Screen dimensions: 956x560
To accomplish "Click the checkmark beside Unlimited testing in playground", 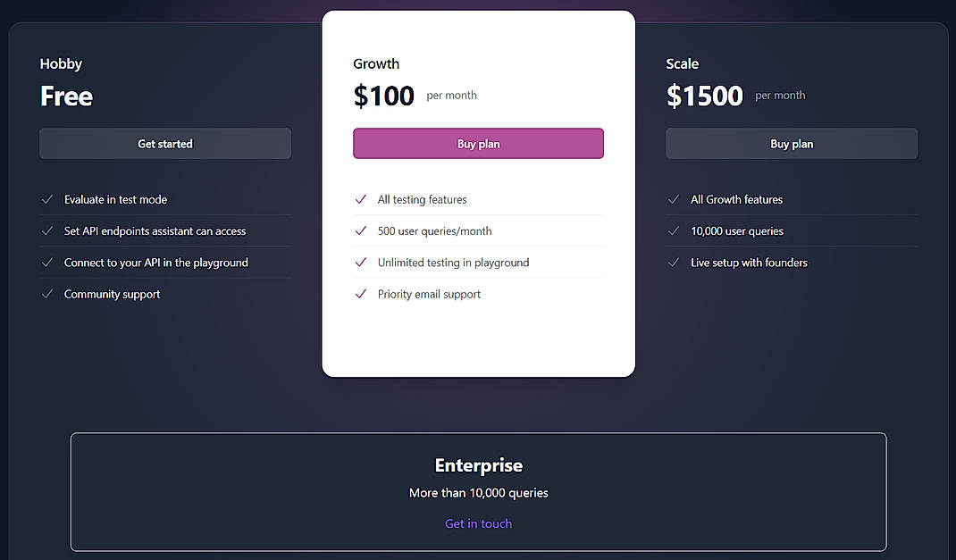I will pos(360,262).
